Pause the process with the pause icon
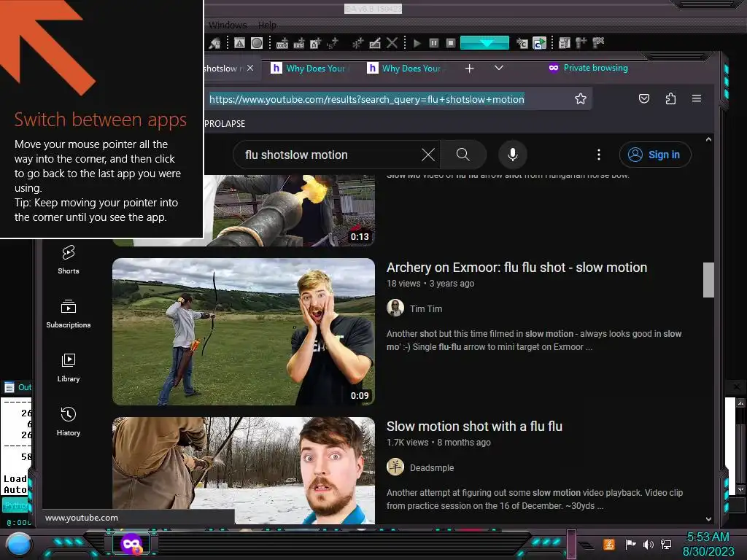The height and width of the screenshot is (560, 747). point(433,43)
